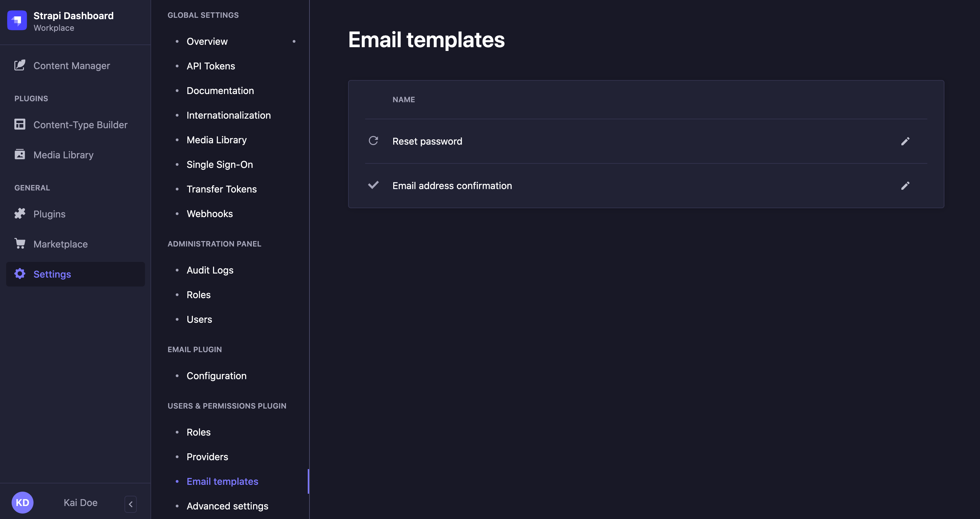
Task: Open Advanced settings in Users & Permissions
Action: click(x=227, y=506)
